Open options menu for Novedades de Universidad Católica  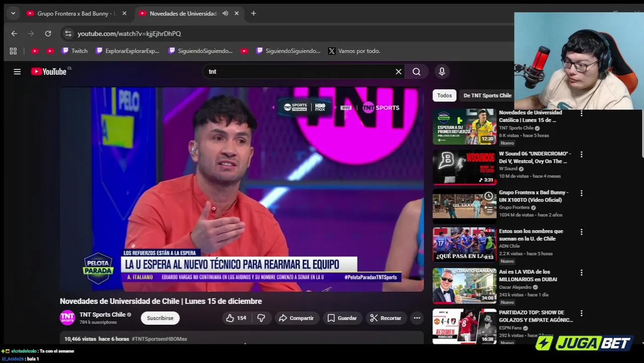(582, 114)
